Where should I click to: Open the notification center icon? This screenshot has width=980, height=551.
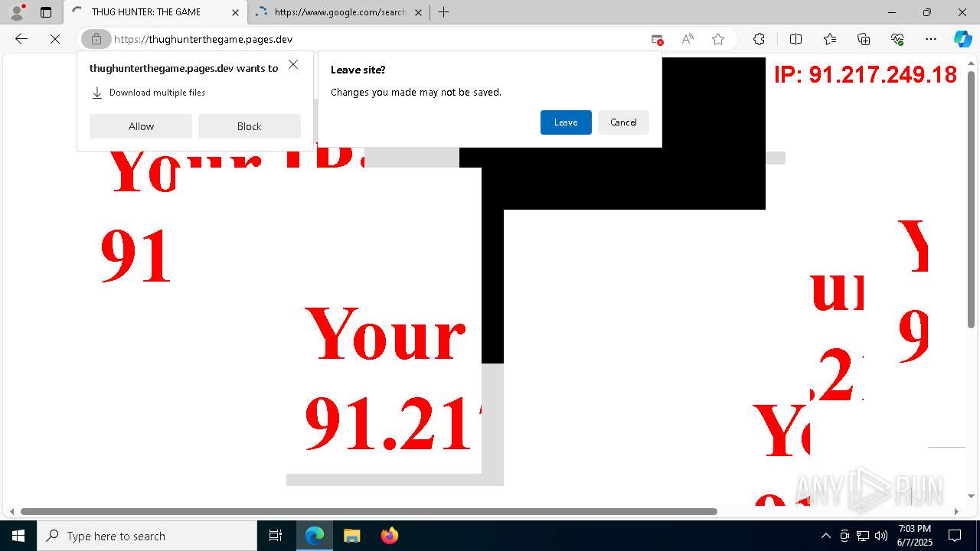click(955, 536)
